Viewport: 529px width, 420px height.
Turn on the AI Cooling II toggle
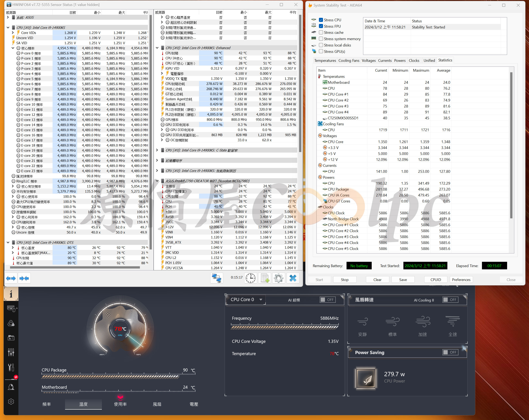450,300
